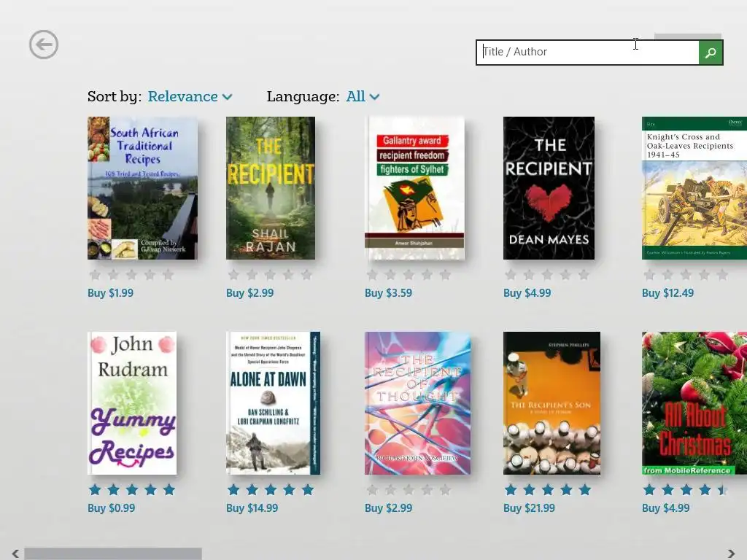Click Buy $12.49 link
The image size is (747, 560).
[668, 293]
